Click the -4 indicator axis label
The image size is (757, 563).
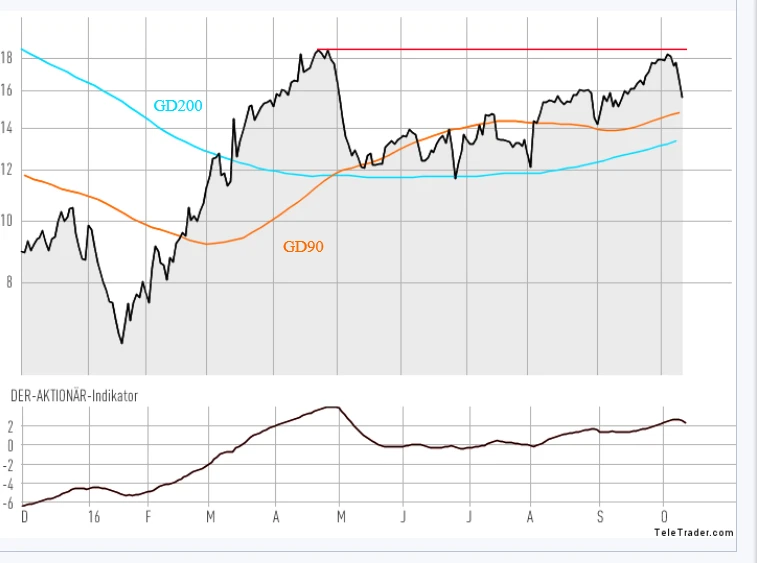(7, 484)
